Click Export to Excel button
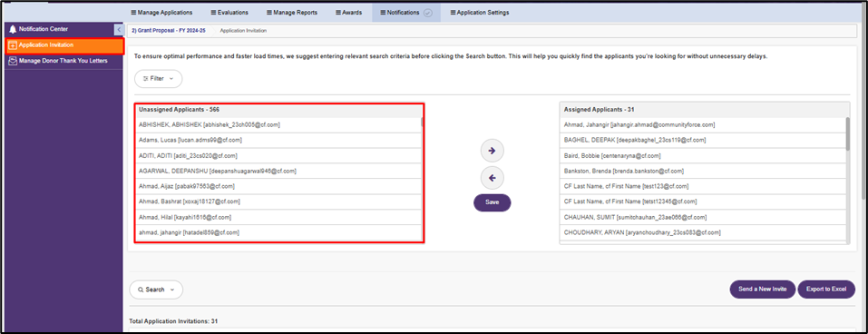 pyautogui.click(x=826, y=290)
